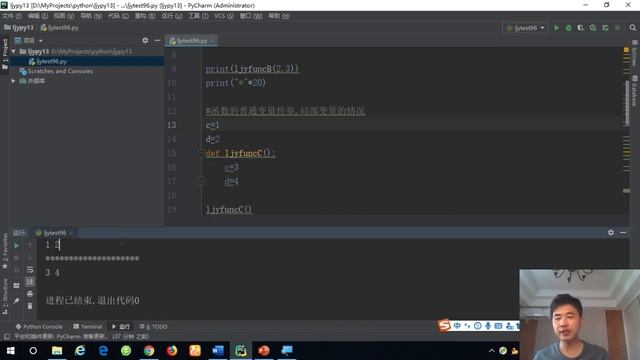Select ljytest96.py in the project tree
Screen dimensions: 640x360
(x=52, y=62)
